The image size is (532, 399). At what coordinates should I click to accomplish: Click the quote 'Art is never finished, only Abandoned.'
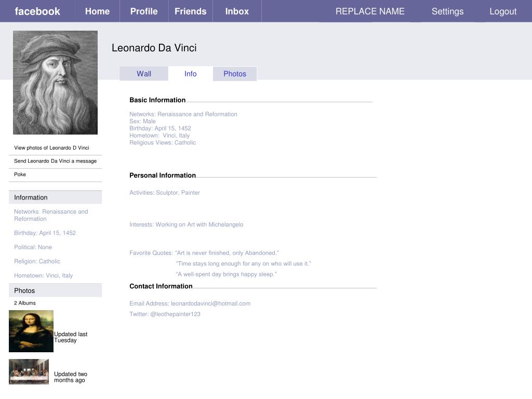[227, 253]
